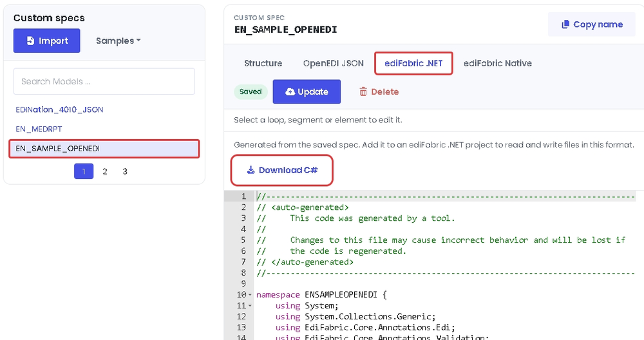Click the Update button

[x=307, y=91]
